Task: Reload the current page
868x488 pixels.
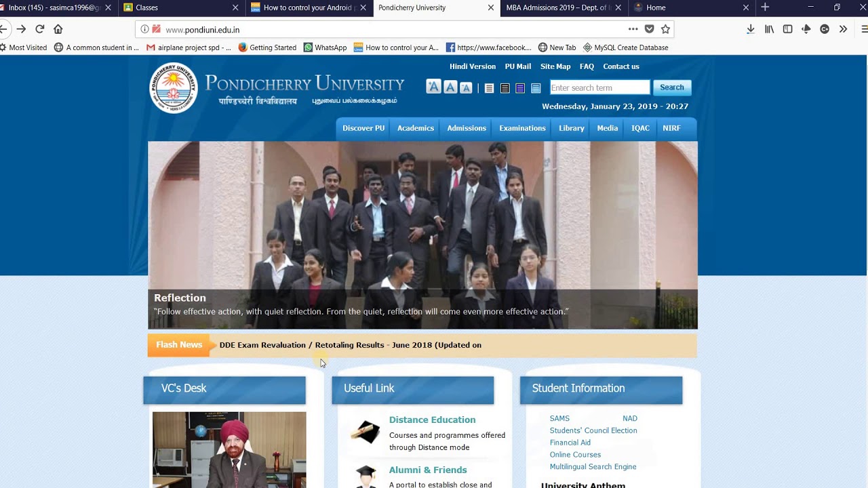Action: click(x=39, y=29)
